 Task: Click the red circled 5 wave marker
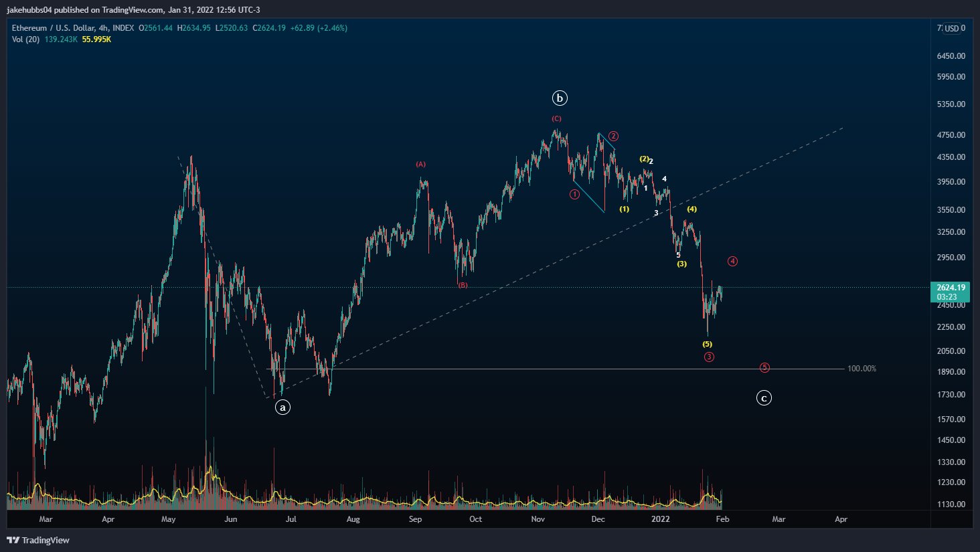click(764, 367)
